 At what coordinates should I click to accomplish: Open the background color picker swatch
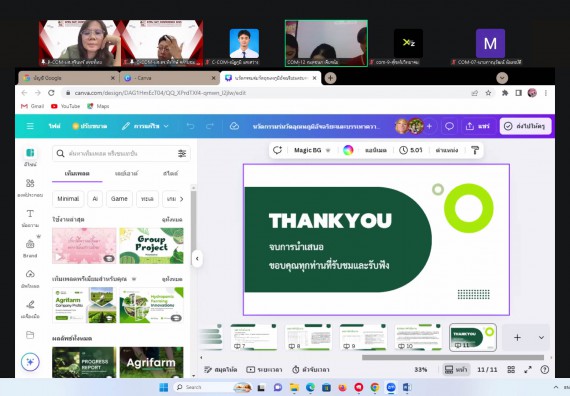tap(348, 150)
